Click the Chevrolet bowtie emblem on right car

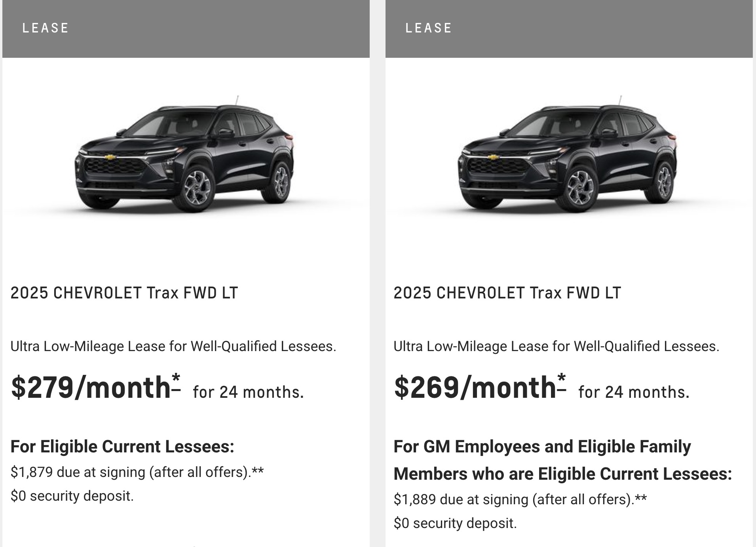(494, 157)
